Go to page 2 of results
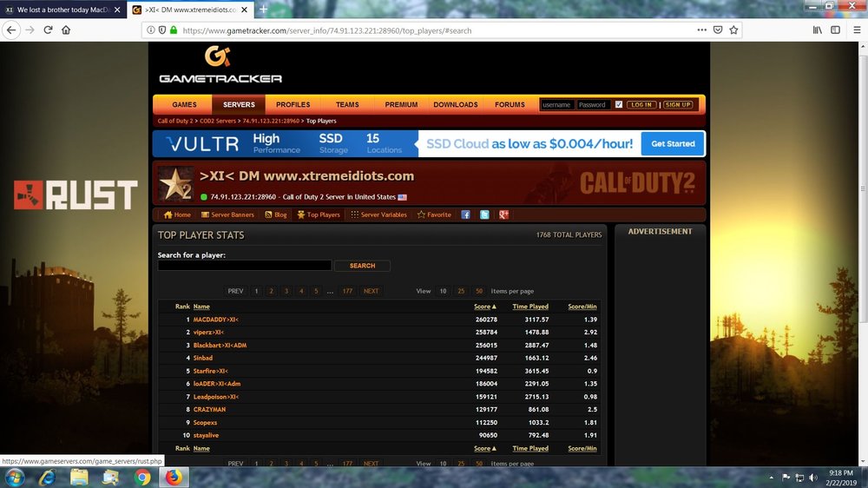 click(x=271, y=291)
